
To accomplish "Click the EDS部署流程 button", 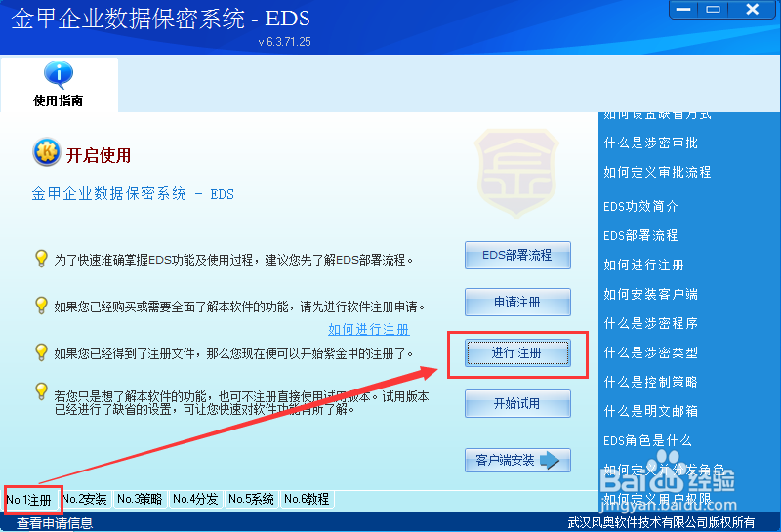I will [517, 255].
